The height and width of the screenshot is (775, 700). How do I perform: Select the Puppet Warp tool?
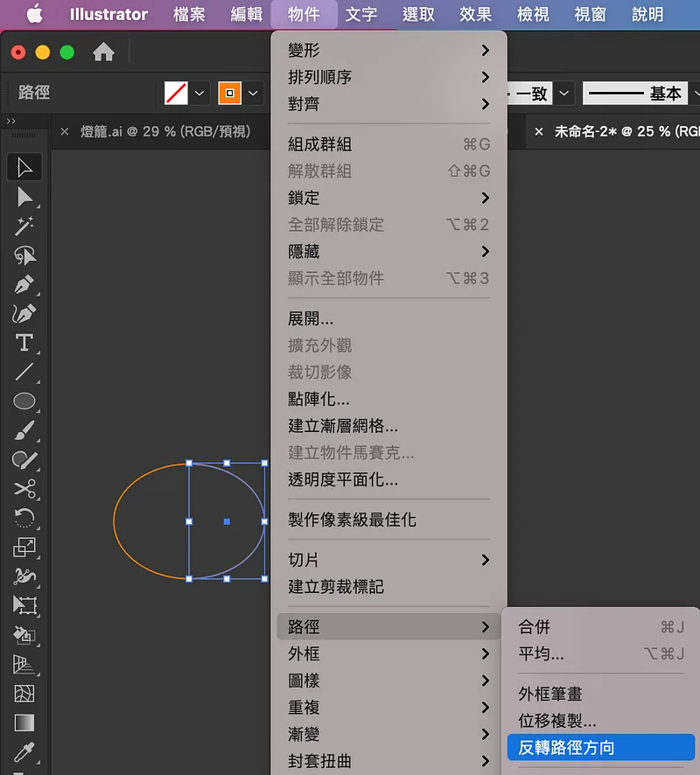[x=24, y=576]
